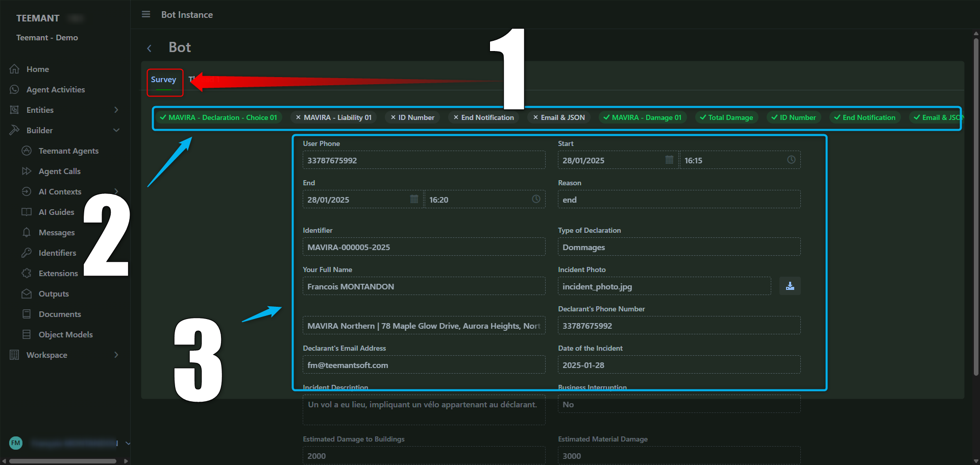Image resolution: width=980 pixels, height=465 pixels.
Task: Expand the Workspace sidebar section
Action: tap(116, 355)
